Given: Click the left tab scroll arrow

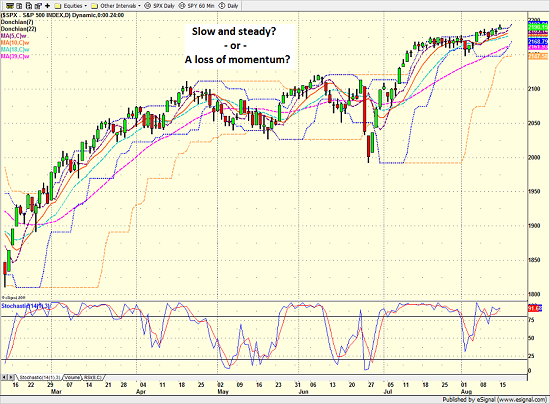Looking at the screenshot, I should coord(4,377).
